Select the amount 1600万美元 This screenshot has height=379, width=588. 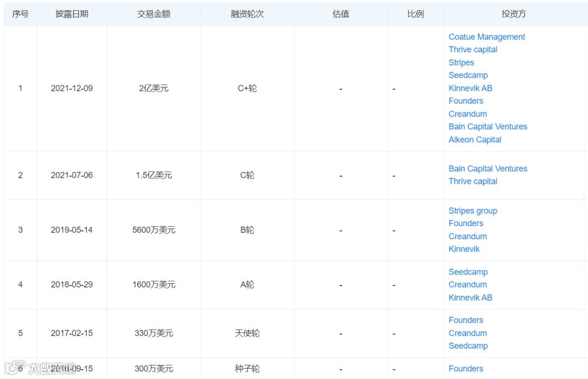coord(154,284)
